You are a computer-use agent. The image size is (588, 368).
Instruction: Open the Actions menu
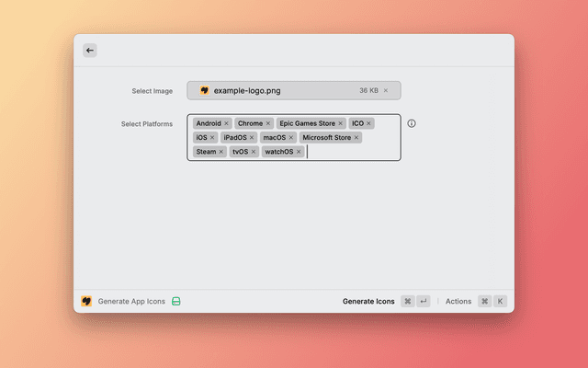[458, 301]
